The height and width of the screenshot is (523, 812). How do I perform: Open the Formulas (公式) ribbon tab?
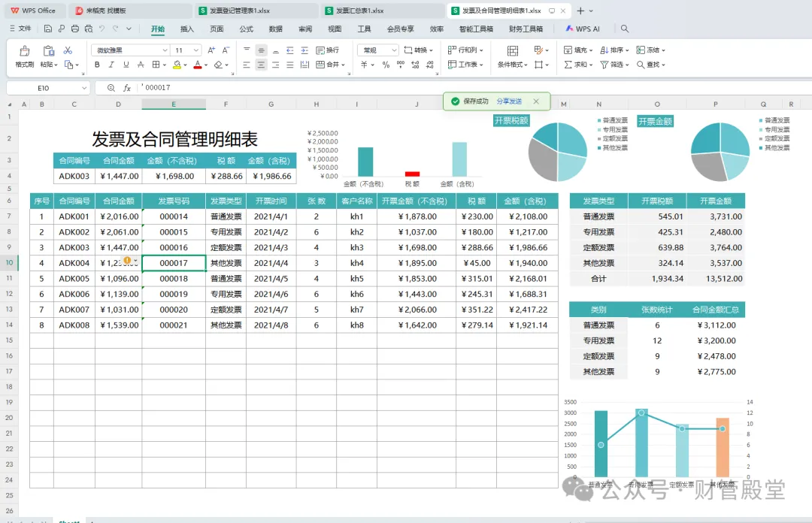click(246, 29)
